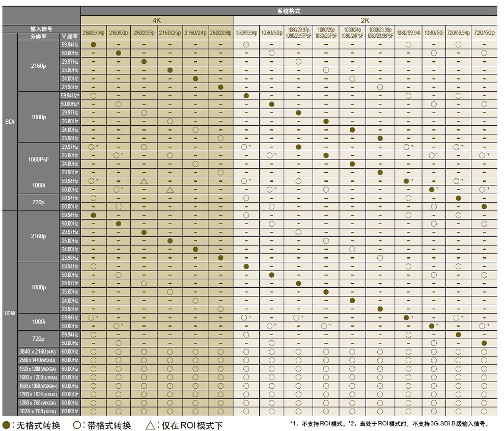Click the 系统格式 header at the top
This screenshot has height=431, width=504.
coord(289,11)
